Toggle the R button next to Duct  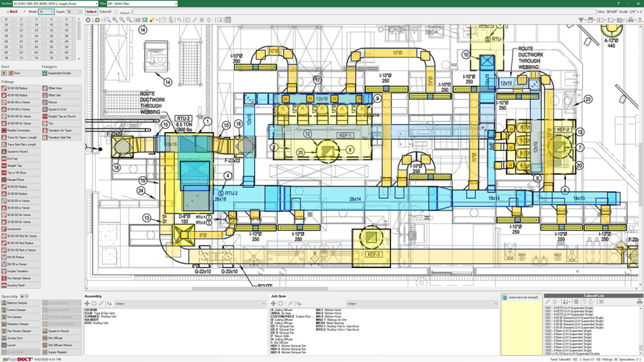point(4,73)
